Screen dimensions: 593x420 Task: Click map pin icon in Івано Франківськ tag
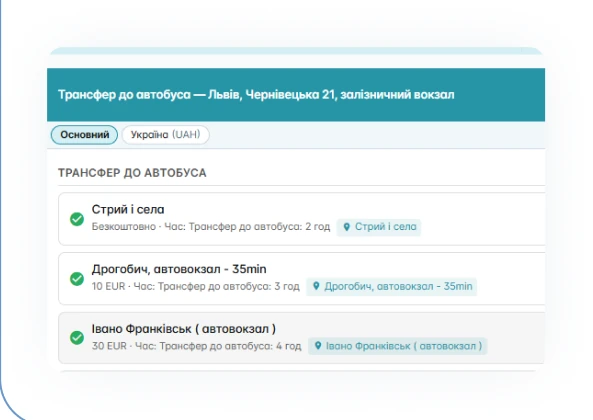click(318, 346)
